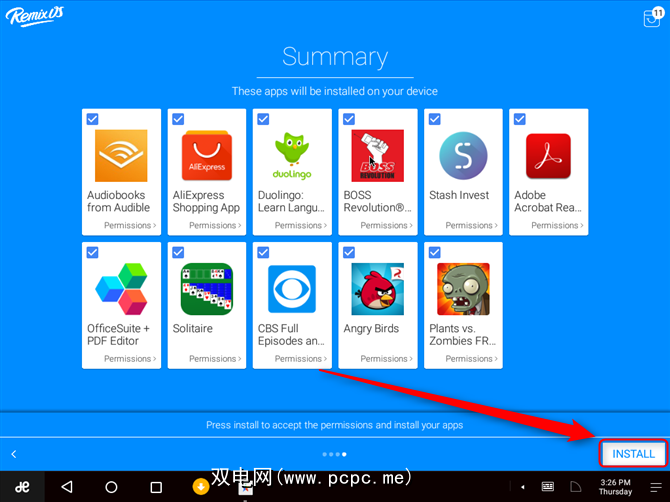Image resolution: width=670 pixels, height=502 pixels.
Task: Click the first page indicator dot
Action: click(325, 454)
